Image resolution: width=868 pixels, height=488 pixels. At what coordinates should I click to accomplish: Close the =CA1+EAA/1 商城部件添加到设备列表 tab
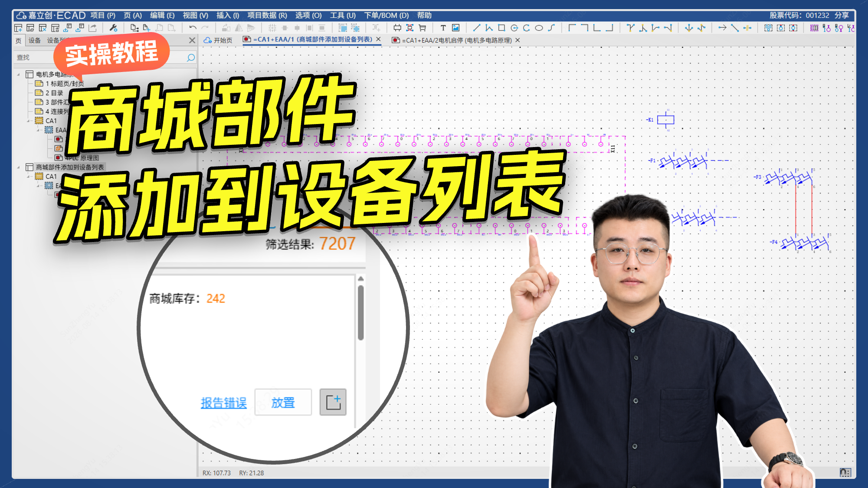pyautogui.click(x=378, y=39)
